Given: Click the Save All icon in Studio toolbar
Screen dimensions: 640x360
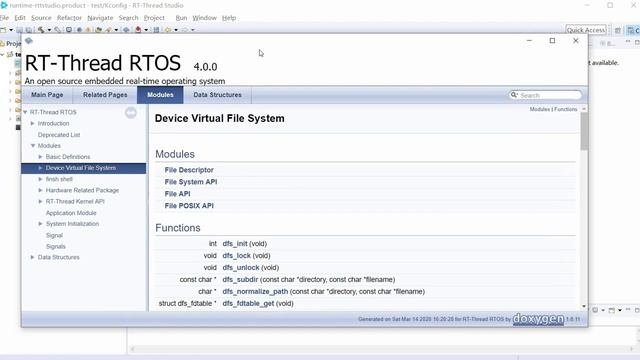Looking at the screenshot, I should pos(29,30).
